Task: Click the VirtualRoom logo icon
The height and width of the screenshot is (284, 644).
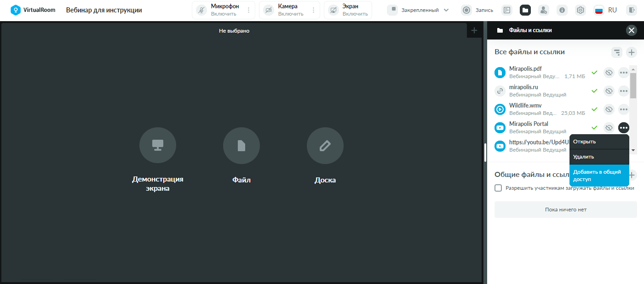Action: coord(16,10)
